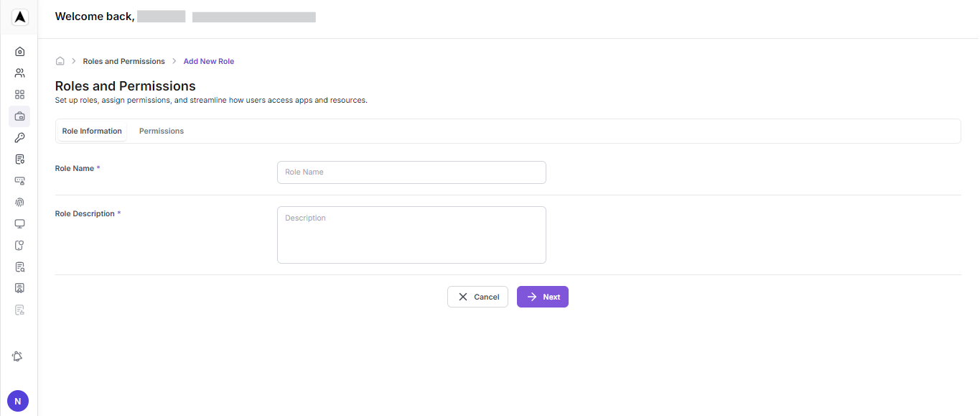980x416 pixels.
Task: Select the Role Information tab
Action: coord(91,131)
